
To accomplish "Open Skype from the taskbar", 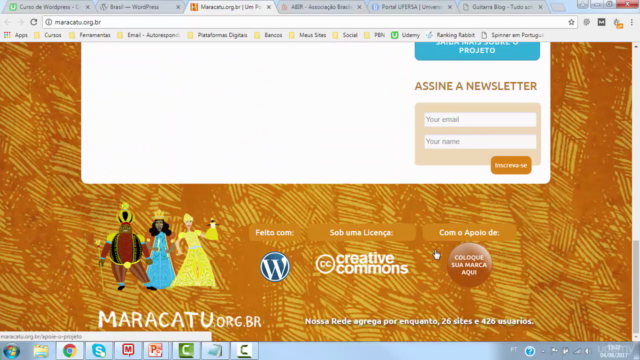I will tap(99, 351).
